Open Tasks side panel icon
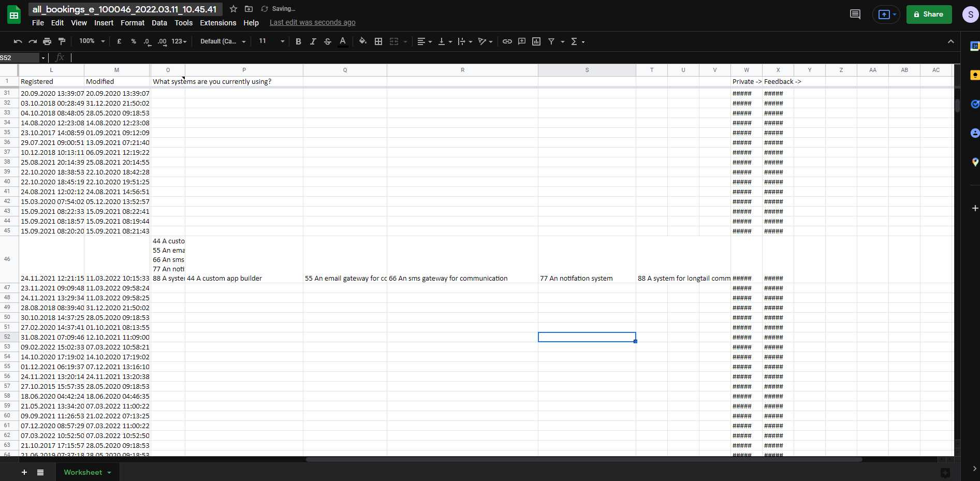Viewport: 980px width, 481px height. (x=975, y=104)
